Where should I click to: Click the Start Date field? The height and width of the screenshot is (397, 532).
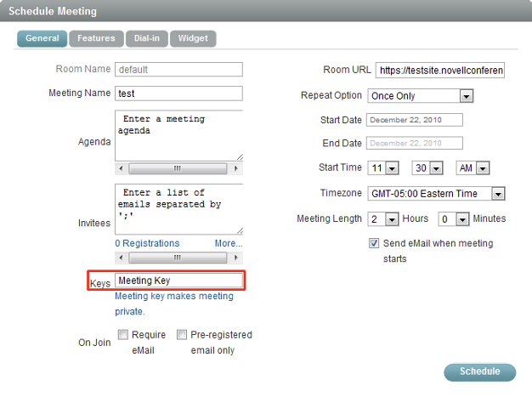click(415, 120)
